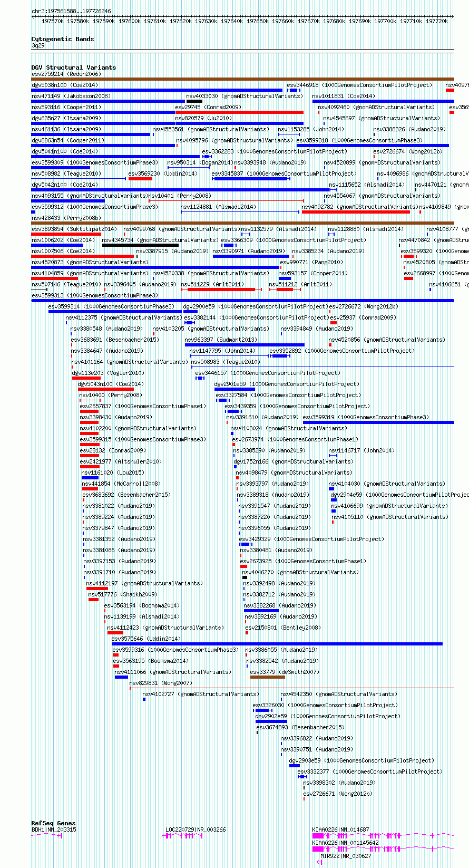
Task: Click nsv441854 (McCarroll2008) variant label
Action: [x=121, y=484]
